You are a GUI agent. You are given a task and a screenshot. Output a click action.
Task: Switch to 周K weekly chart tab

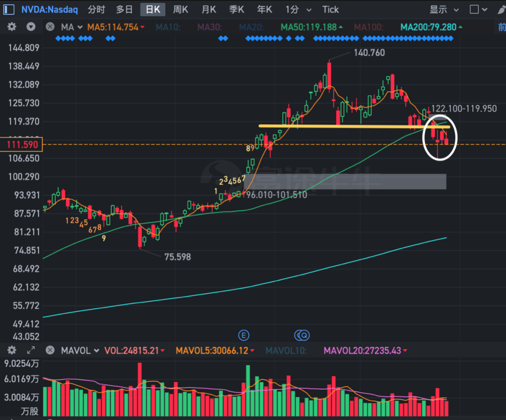(180, 9)
